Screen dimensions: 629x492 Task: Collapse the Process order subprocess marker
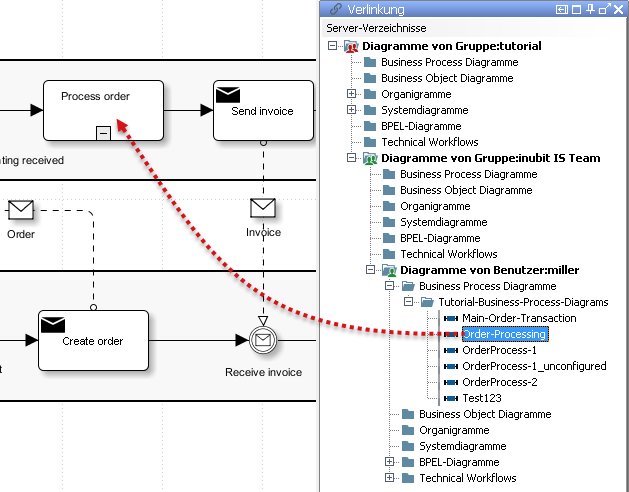pos(102,132)
